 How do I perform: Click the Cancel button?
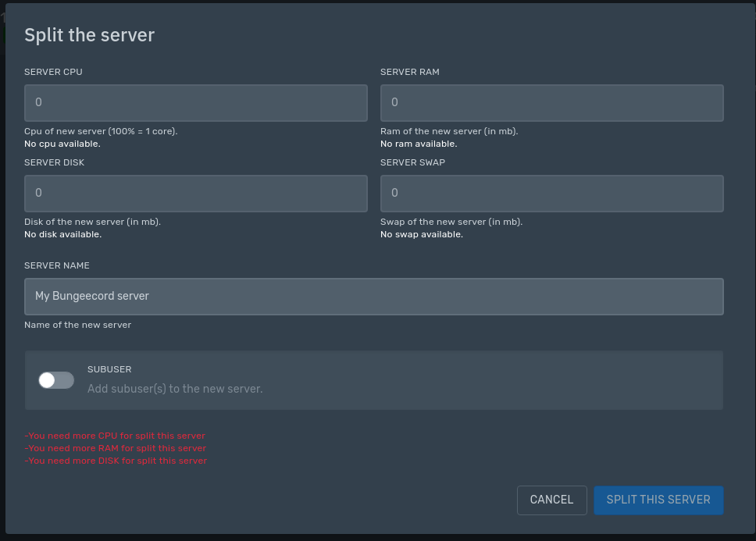point(551,500)
